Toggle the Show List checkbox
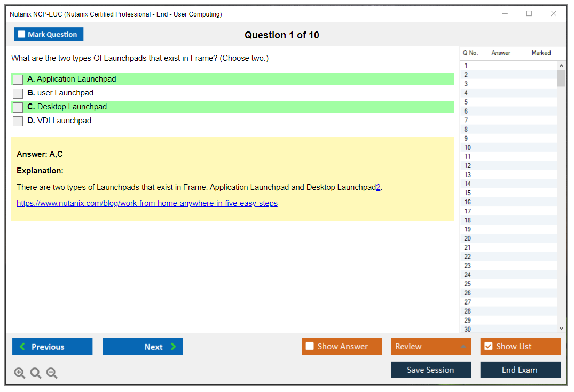This screenshot has height=392, width=574. (x=488, y=347)
